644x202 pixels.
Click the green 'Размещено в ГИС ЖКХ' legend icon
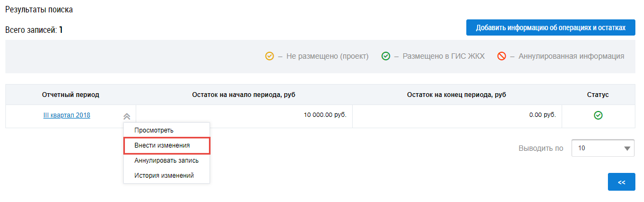point(386,56)
